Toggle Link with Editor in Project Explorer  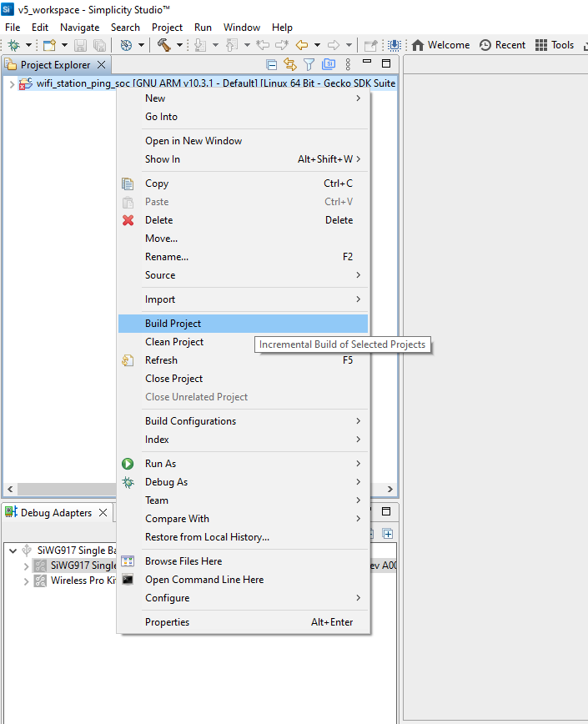[x=290, y=64]
